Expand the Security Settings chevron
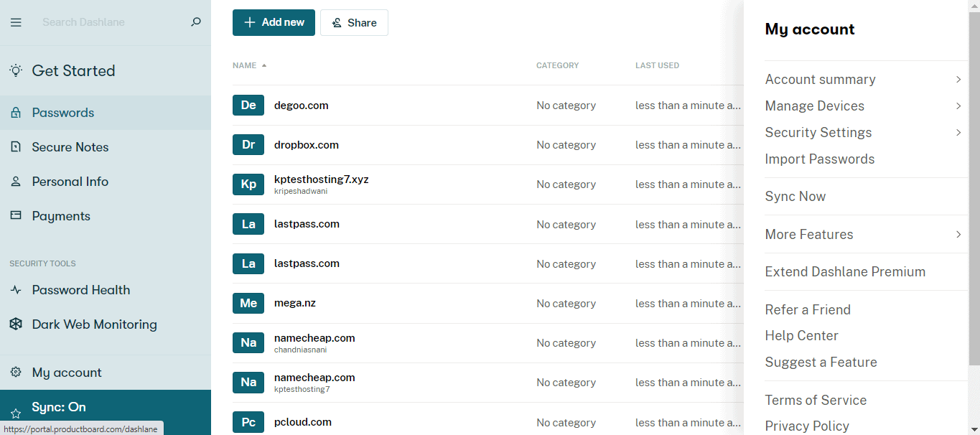Viewport: 980px width, 435px height. (958, 133)
